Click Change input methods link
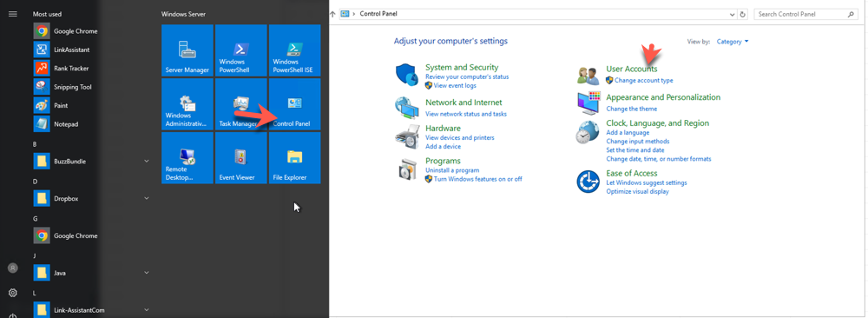The image size is (868, 318). pyautogui.click(x=638, y=142)
